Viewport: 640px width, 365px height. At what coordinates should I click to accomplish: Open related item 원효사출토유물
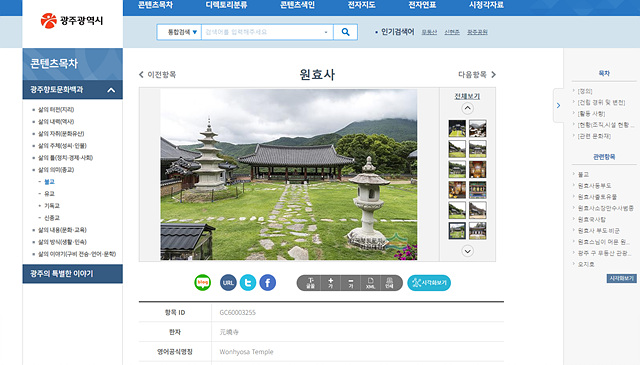tap(597, 197)
